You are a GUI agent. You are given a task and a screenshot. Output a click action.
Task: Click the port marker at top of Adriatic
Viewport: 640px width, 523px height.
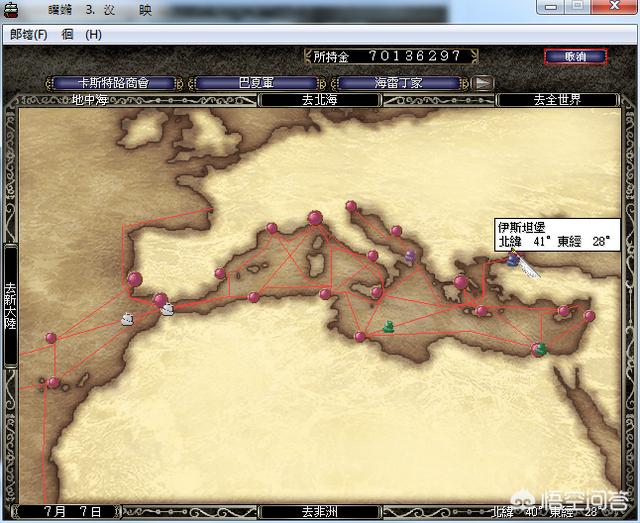click(x=351, y=206)
